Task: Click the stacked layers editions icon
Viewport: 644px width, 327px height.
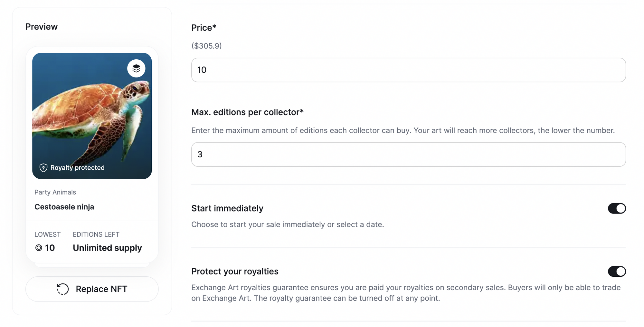Action: (x=136, y=68)
